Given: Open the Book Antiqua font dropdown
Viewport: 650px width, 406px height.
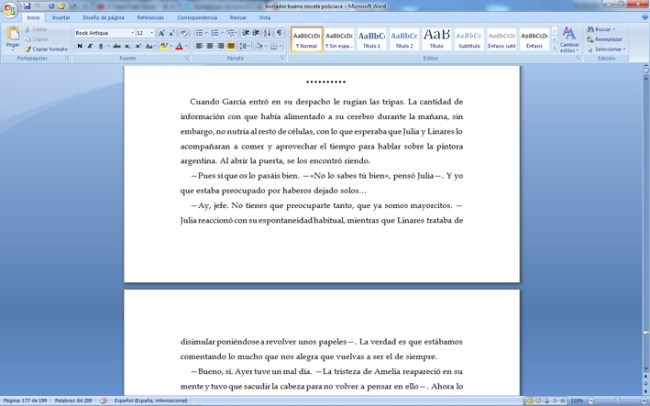Looking at the screenshot, I should coord(132,33).
